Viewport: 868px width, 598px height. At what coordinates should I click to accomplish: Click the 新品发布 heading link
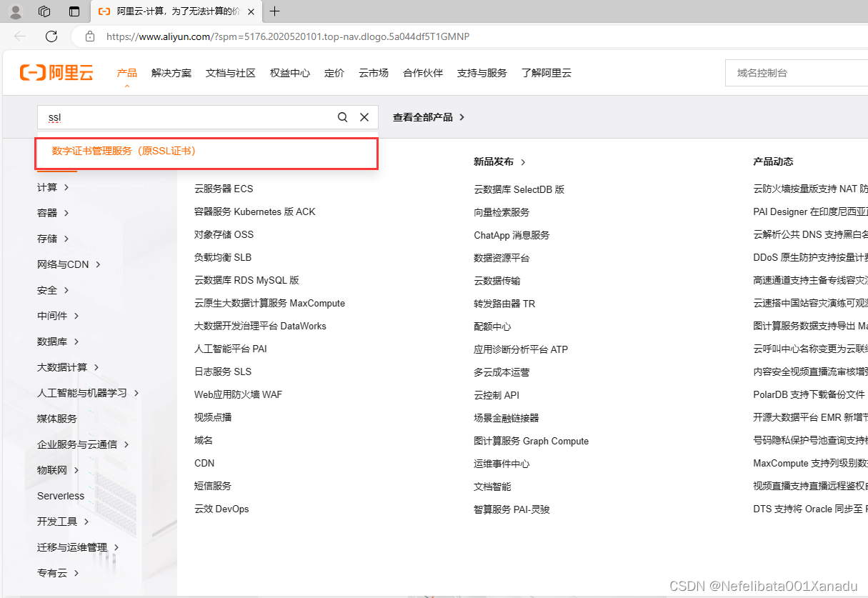click(x=499, y=161)
